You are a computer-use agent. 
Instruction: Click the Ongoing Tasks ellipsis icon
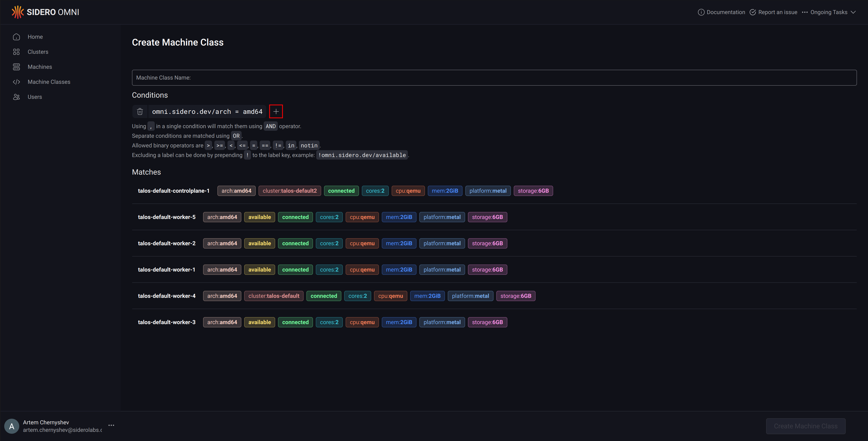pos(805,12)
